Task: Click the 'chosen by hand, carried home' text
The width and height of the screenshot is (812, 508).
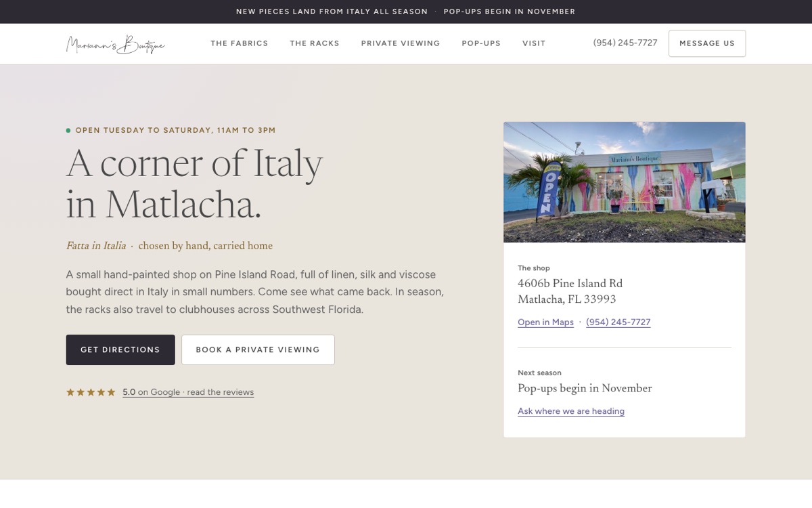Action: point(206,246)
